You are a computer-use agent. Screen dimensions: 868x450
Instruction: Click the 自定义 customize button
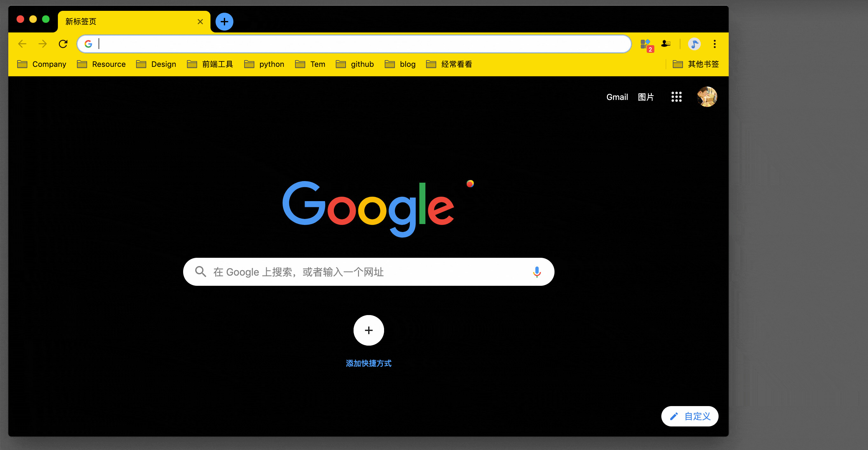(689, 416)
